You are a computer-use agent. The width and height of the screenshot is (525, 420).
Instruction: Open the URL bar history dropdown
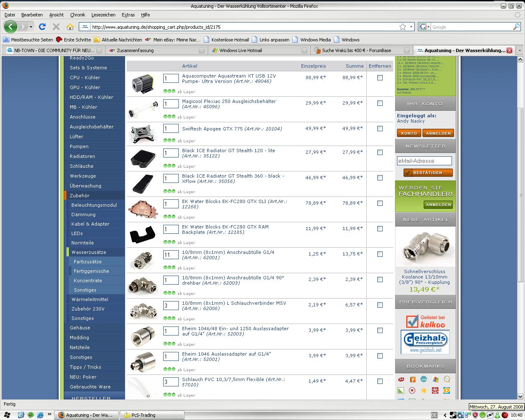click(411, 27)
